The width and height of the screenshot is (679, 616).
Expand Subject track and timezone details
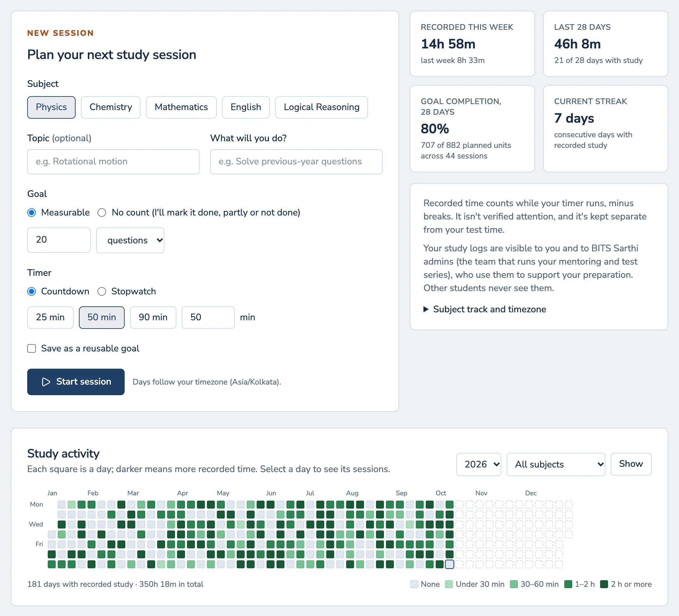(485, 309)
